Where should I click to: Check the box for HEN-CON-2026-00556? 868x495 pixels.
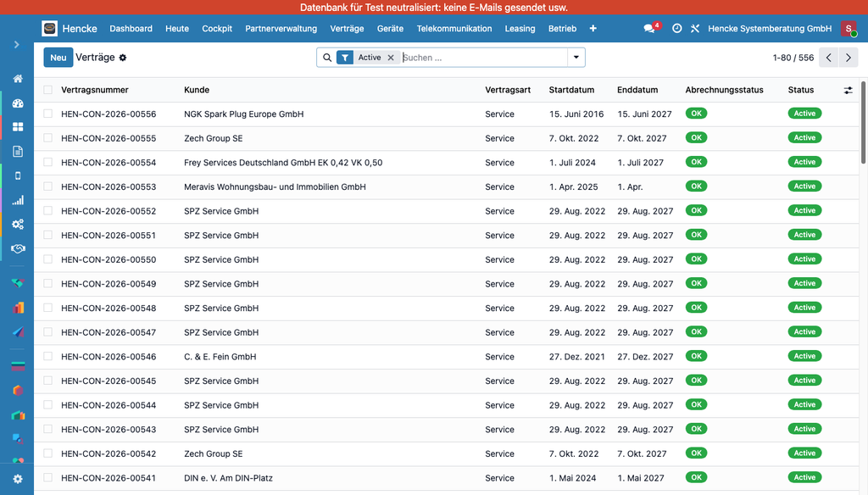[x=48, y=114]
